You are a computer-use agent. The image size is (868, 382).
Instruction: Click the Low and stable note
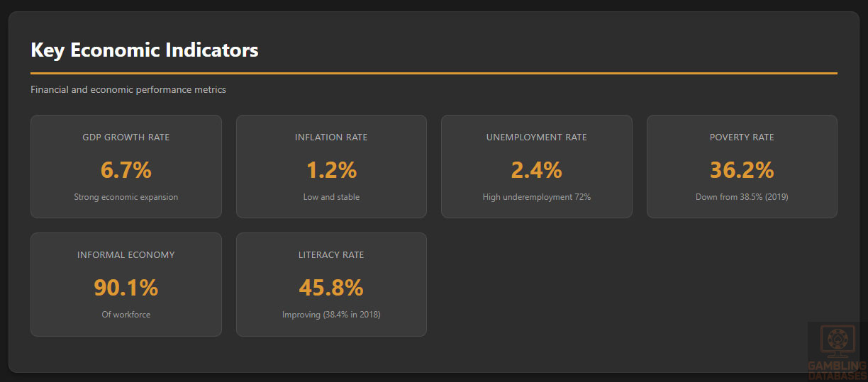coord(331,197)
